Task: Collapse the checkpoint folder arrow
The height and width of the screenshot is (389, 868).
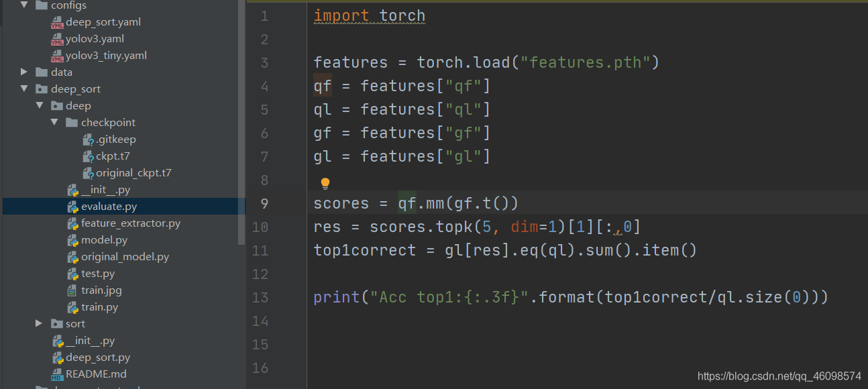Action: point(54,123)
